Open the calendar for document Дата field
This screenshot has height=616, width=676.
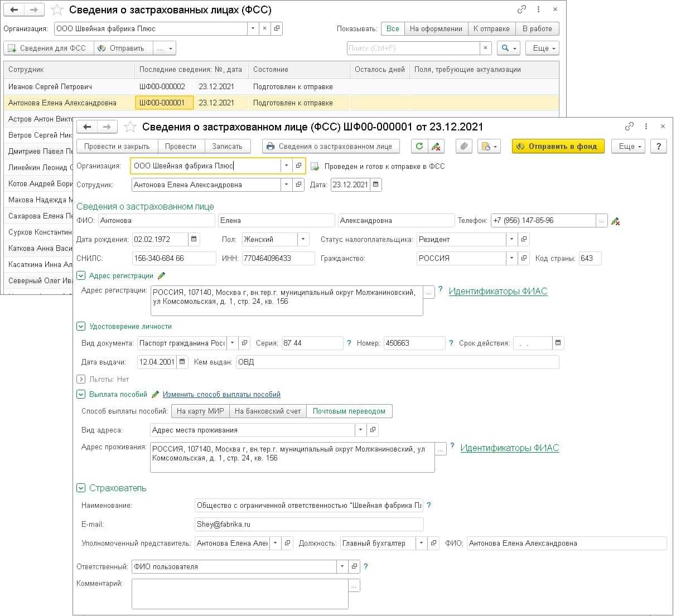pyautogui.click(x=376, y=185)
